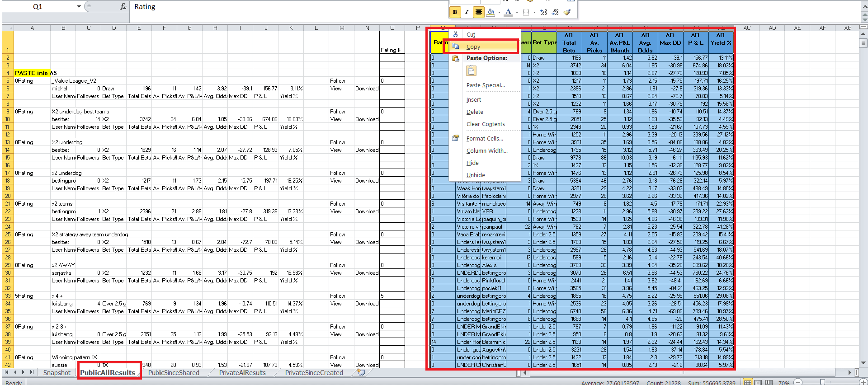This screenshot has height=385, width=868.
Task: Go to next sheet with navigation arrow
Action: coord(23,372)
